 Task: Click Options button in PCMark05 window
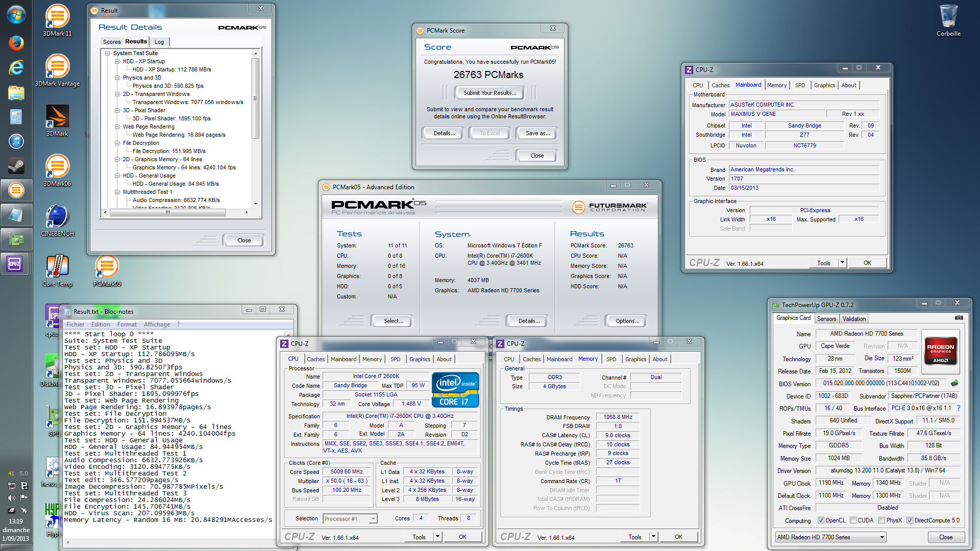click(x=627, y=321)
